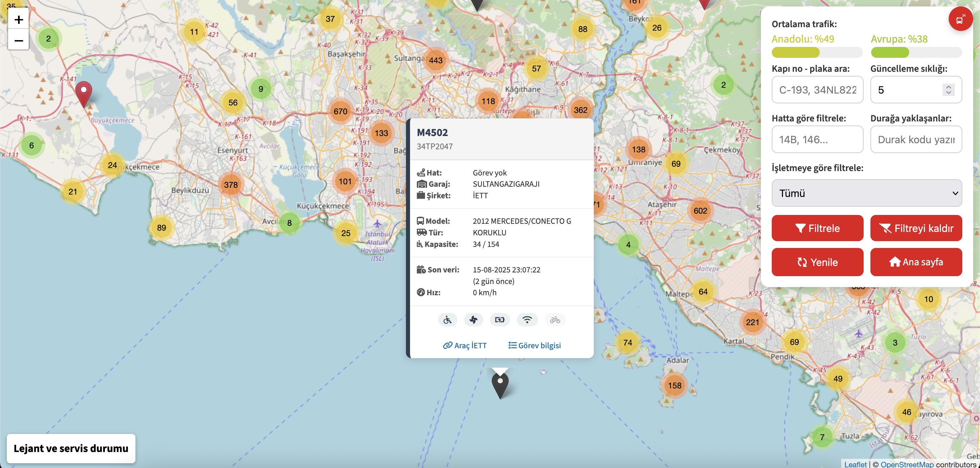Focus the Kapı no - plaka search field

coord(817,90)
